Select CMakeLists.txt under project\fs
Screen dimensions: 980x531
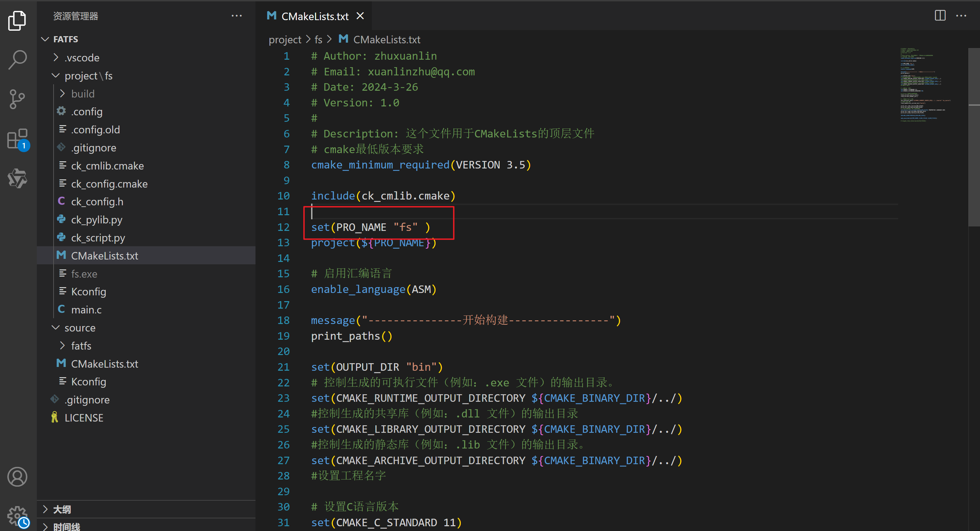[146, 256]
